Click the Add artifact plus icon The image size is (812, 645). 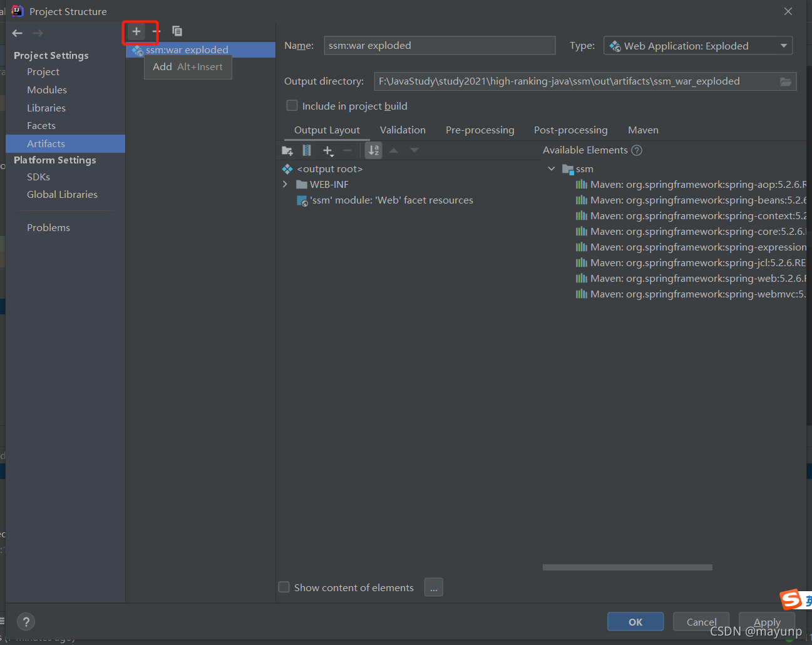point(136,31)
